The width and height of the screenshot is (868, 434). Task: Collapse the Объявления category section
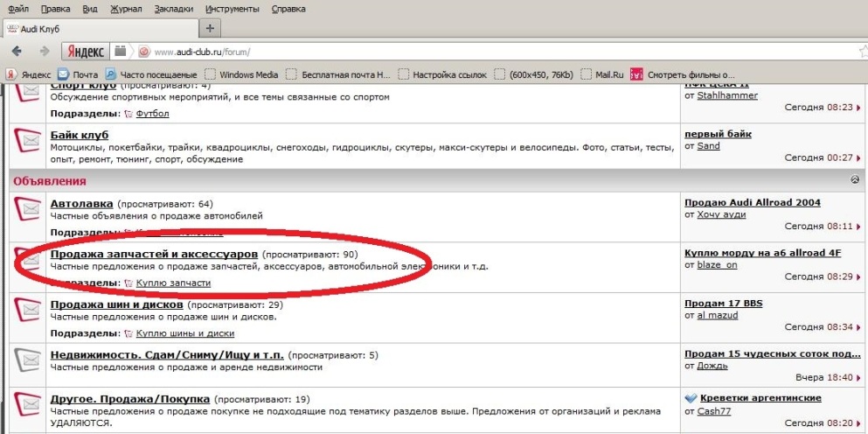click(x=854, y=180)
